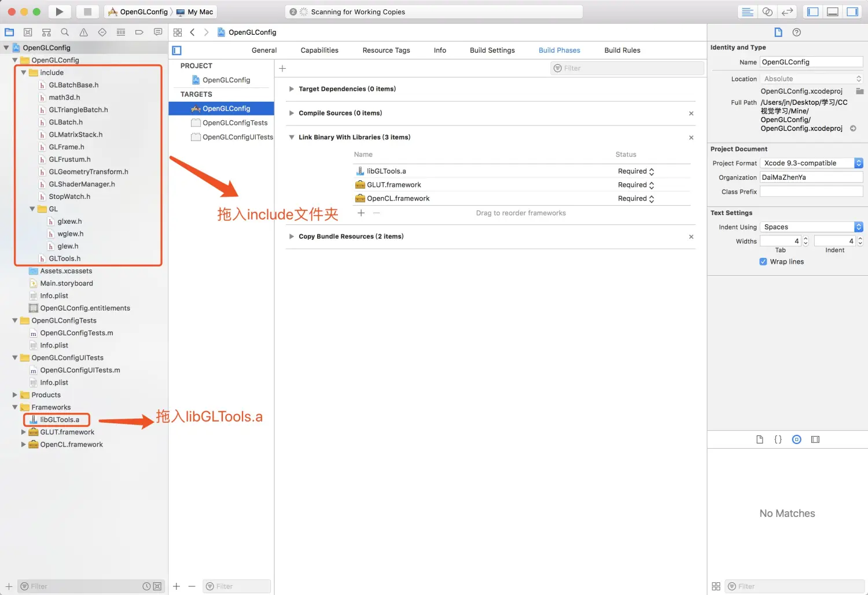Viewport: 868px width, 595px height.
Task: Open the Info tab
Action: 440,50
